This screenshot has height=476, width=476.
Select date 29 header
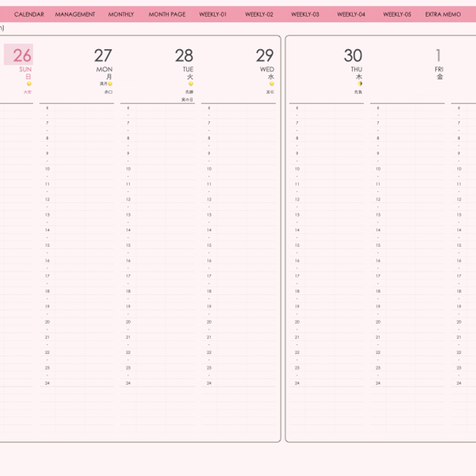pos(265,55)
